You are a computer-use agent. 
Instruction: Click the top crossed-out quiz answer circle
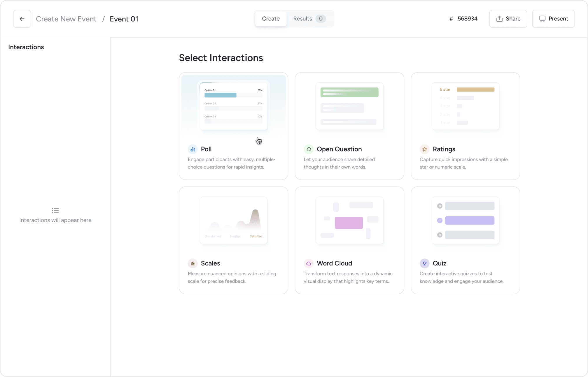click(x=440, y=206)
